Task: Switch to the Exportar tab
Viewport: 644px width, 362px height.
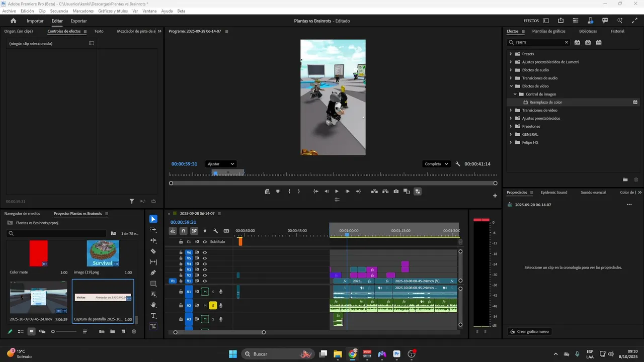Action: 78,21
